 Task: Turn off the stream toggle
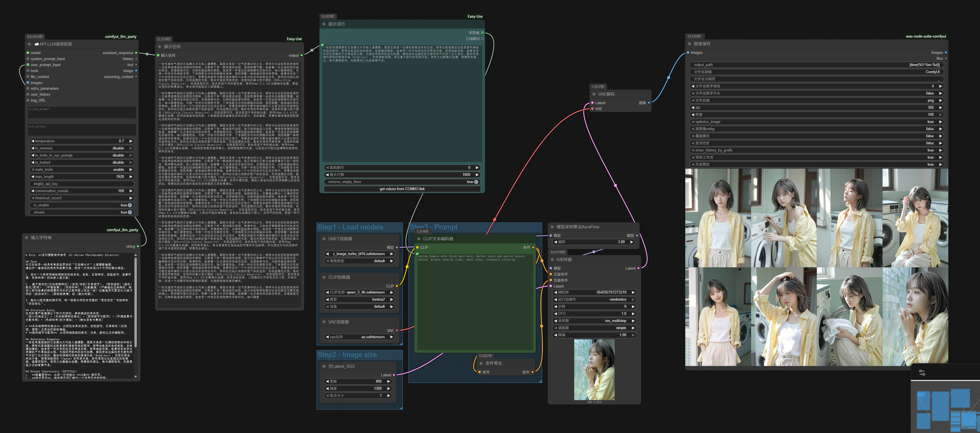(x=130, y=212)
